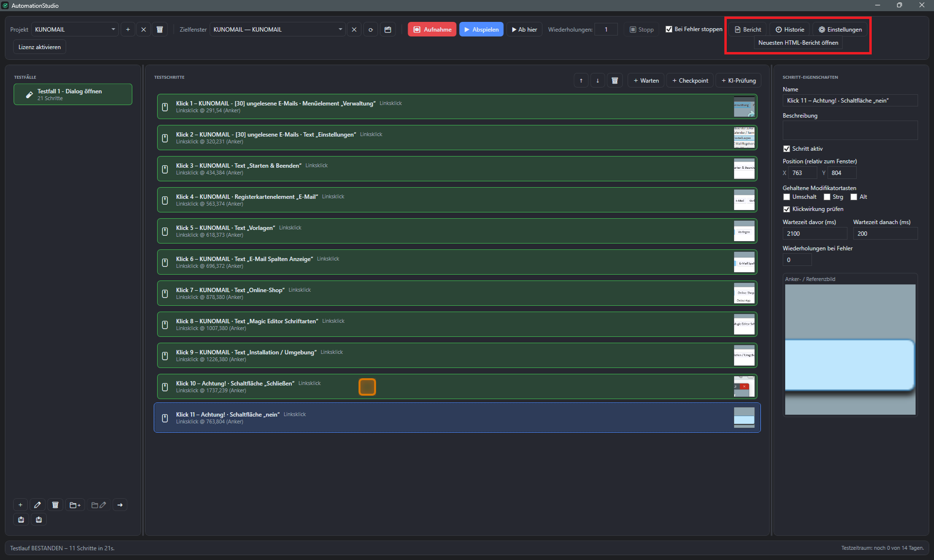Add a new test case
The width and height of the screenshot is (934, 560).
coord(20,505)
